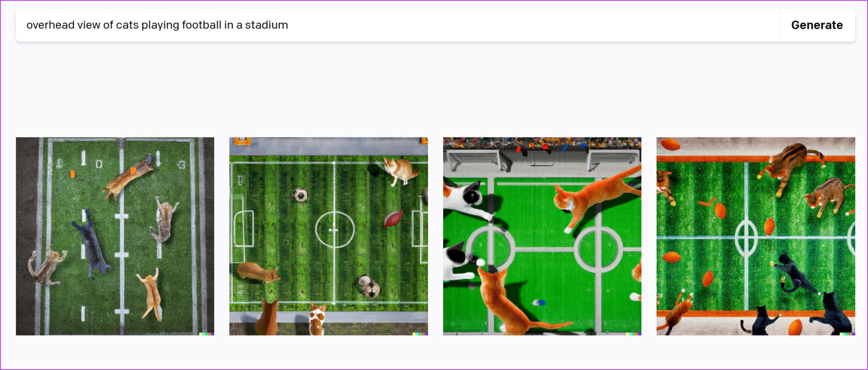Click the center circle of the second image's pitch
The width and height of the screenshot is (868, 370).
[x=335, y=229]
